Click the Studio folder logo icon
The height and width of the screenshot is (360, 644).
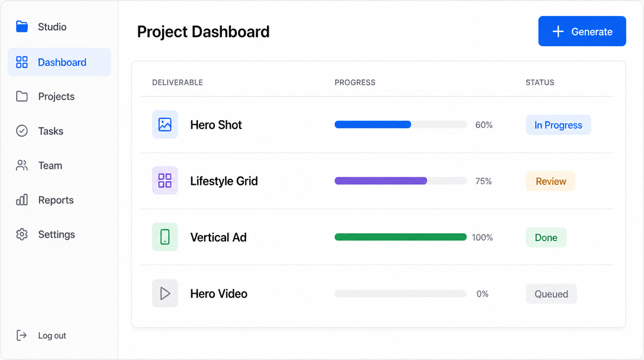point(22,27)
